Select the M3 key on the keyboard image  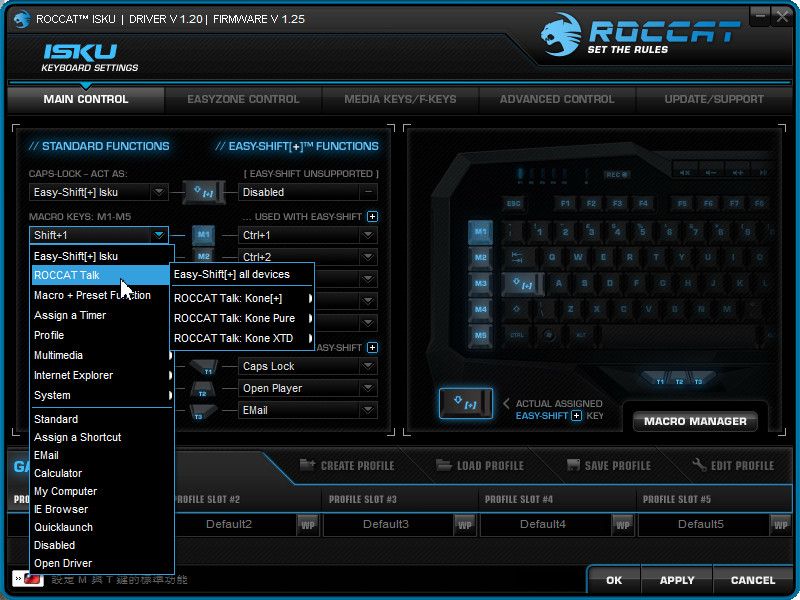pyautogui.click(x=480, y=283)
